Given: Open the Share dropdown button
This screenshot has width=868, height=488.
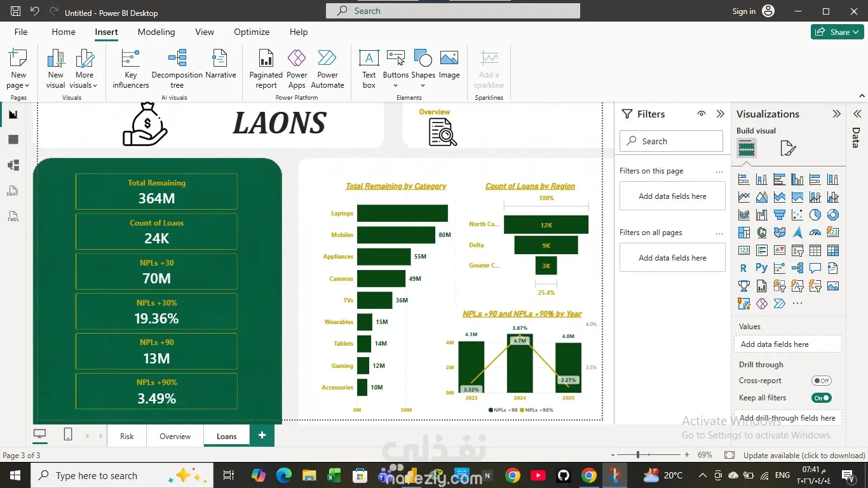Looking at the screenshot, I should point(837,32).
